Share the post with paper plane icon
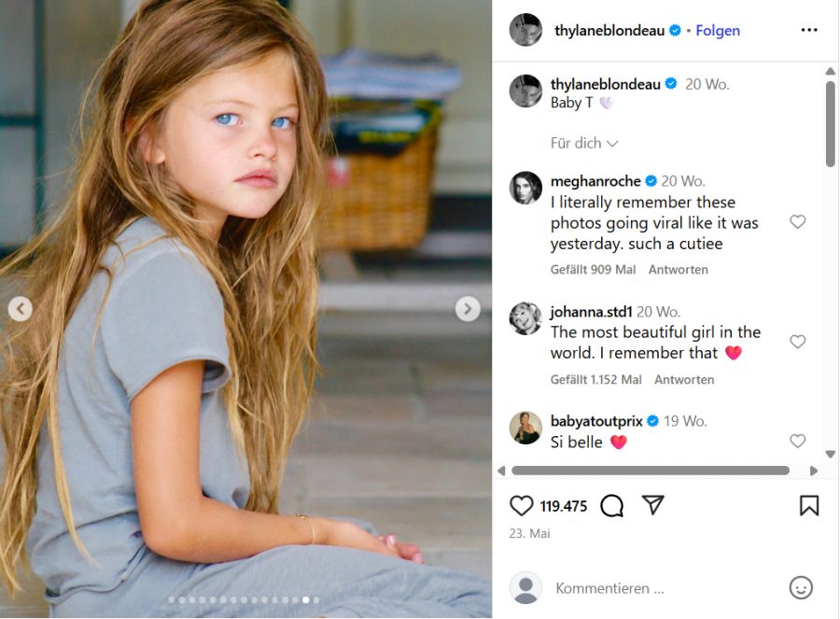The image size is (840, 619). [x=653, y=505]
